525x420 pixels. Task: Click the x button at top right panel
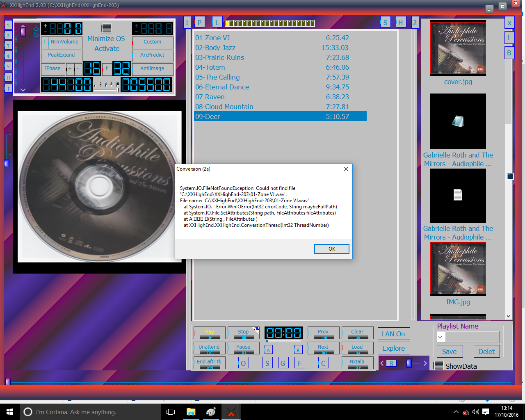point(509,23)
